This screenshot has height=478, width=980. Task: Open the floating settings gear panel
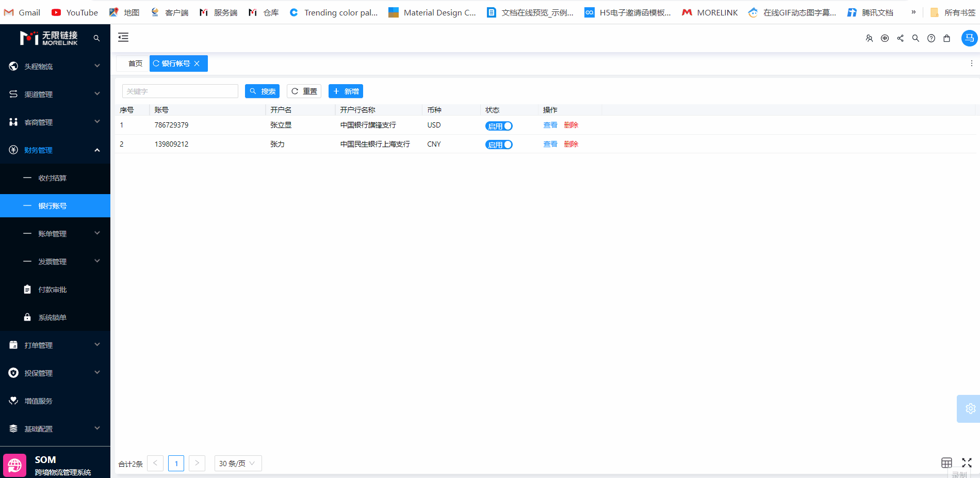970,409
